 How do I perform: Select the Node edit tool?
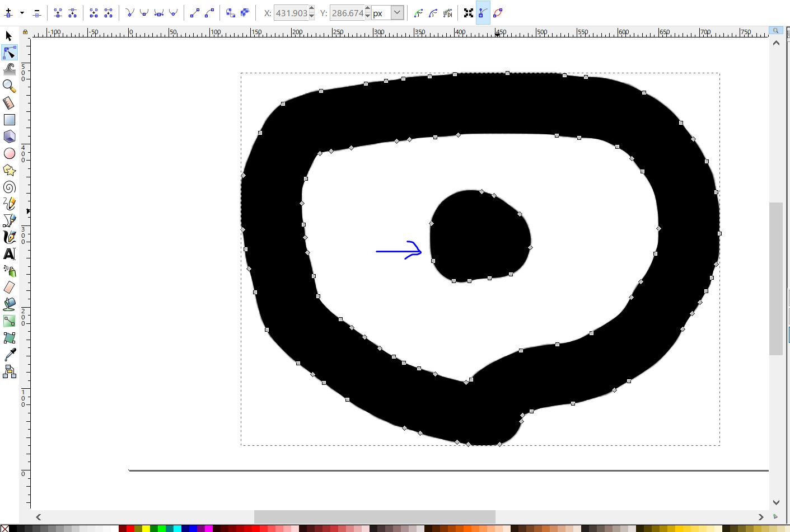tap(9, 53)
